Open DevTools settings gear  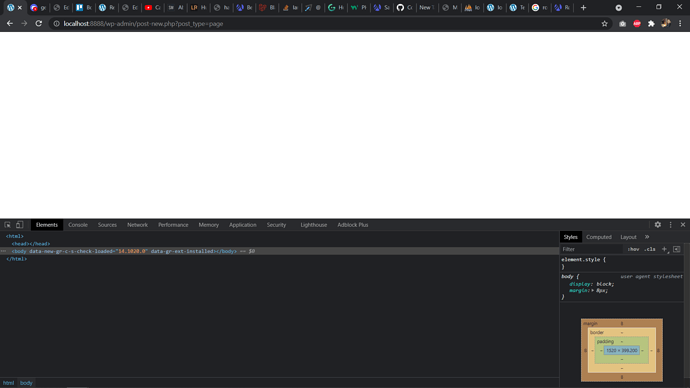point(657,225)
